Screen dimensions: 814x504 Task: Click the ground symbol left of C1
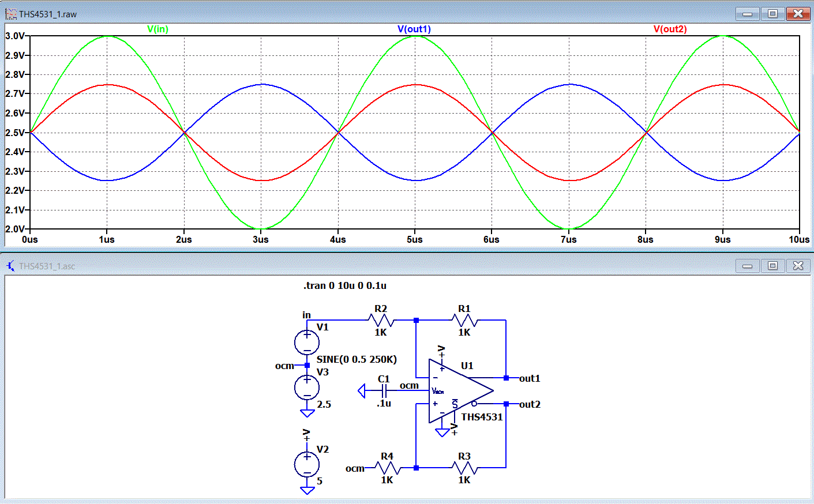click(x=362, y=391)
